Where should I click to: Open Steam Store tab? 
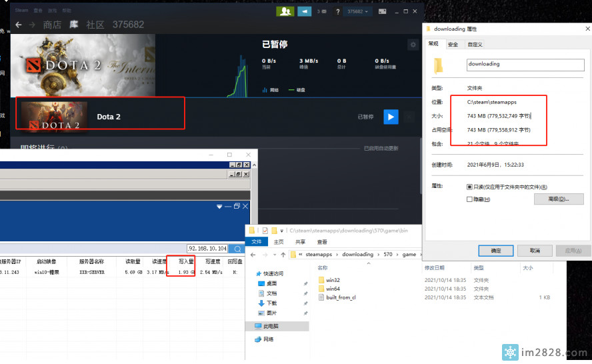point(52,25)
